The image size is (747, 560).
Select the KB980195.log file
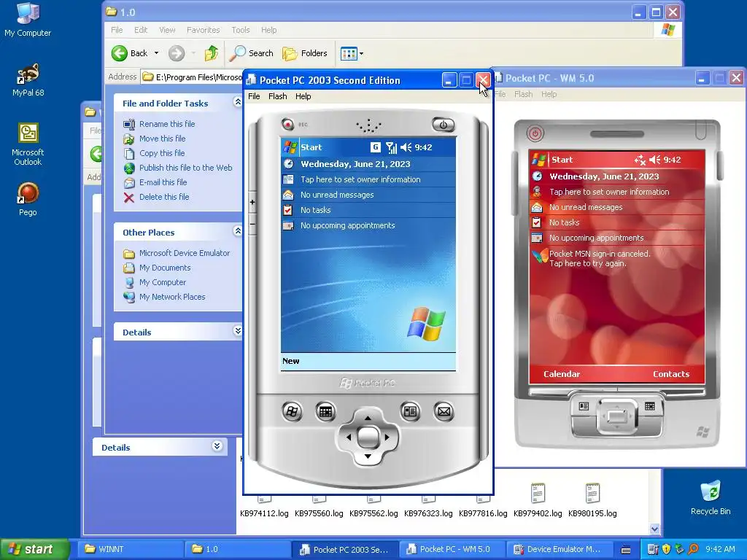tap(592, 500)
